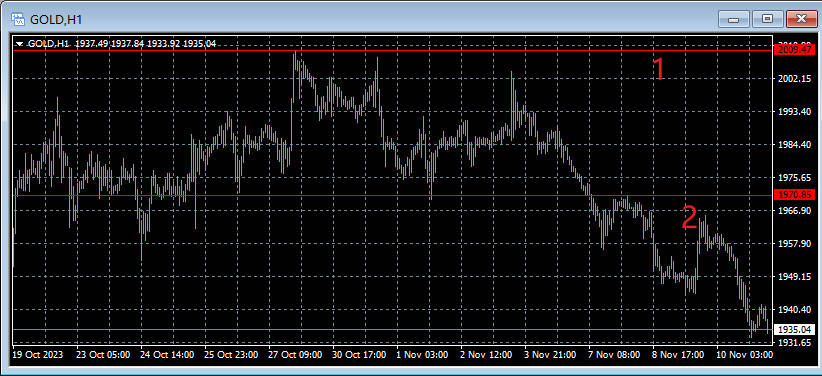Click the GOLD,H1 title bar text

(x=56, y=20)
